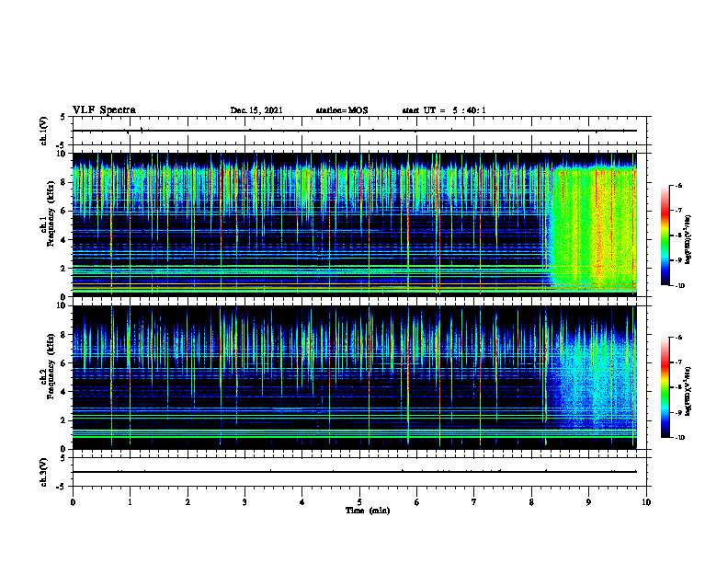Screen dimensions: 728x563
Task: Click the "-10" label on ch.2 color scale
Action: (679, 438)
